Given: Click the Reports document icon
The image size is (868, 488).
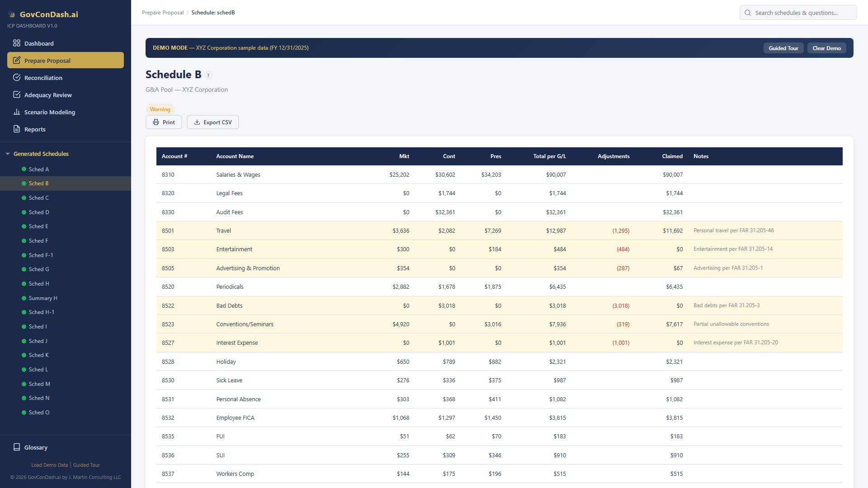Looking at the screenshot, I should (17, 129).
